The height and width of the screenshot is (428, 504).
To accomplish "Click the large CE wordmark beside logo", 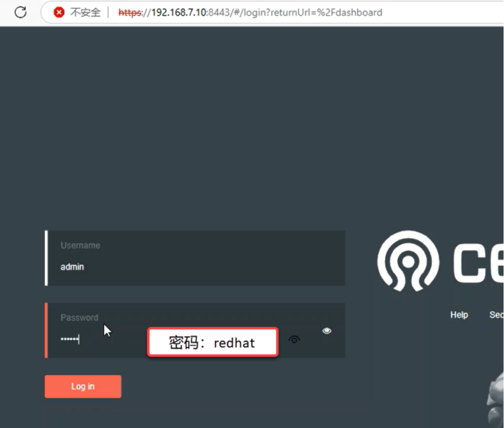I will tap(477, 263).
